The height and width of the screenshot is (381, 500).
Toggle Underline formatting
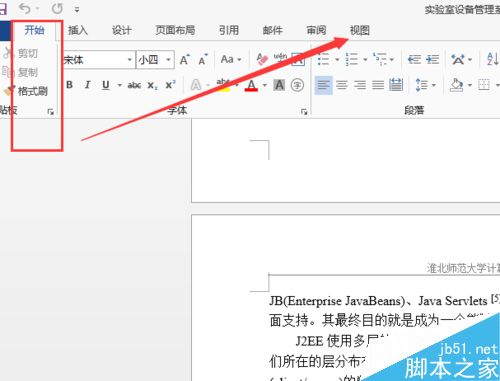(106, 85)
